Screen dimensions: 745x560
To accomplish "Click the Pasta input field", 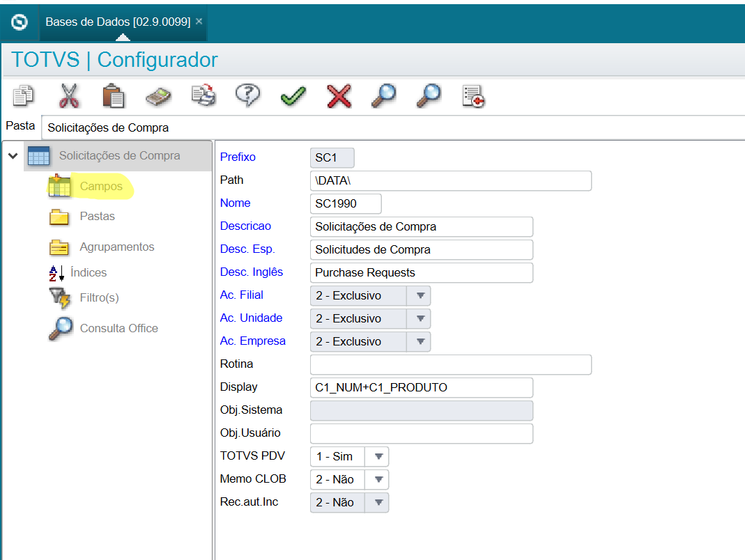I will (393, 127).
